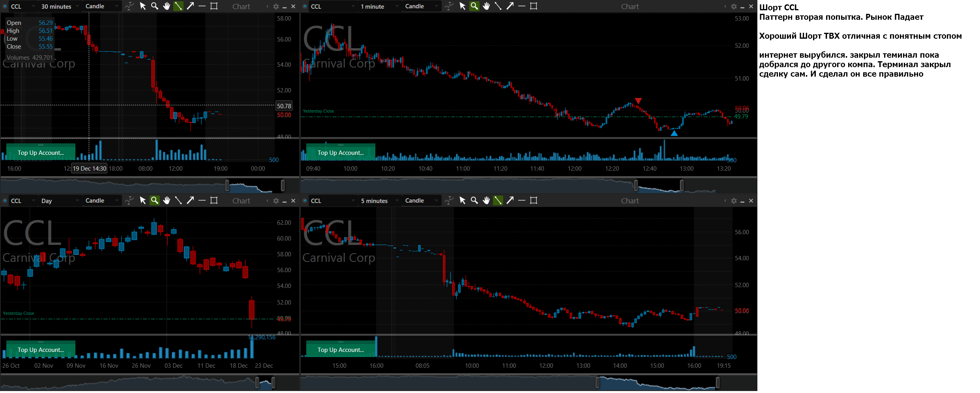Pick rectangle drawing tool in 30 minutes chart
The width and height of the screenshot is (980, 393).
pyautogui.click(x=214, y=6)
